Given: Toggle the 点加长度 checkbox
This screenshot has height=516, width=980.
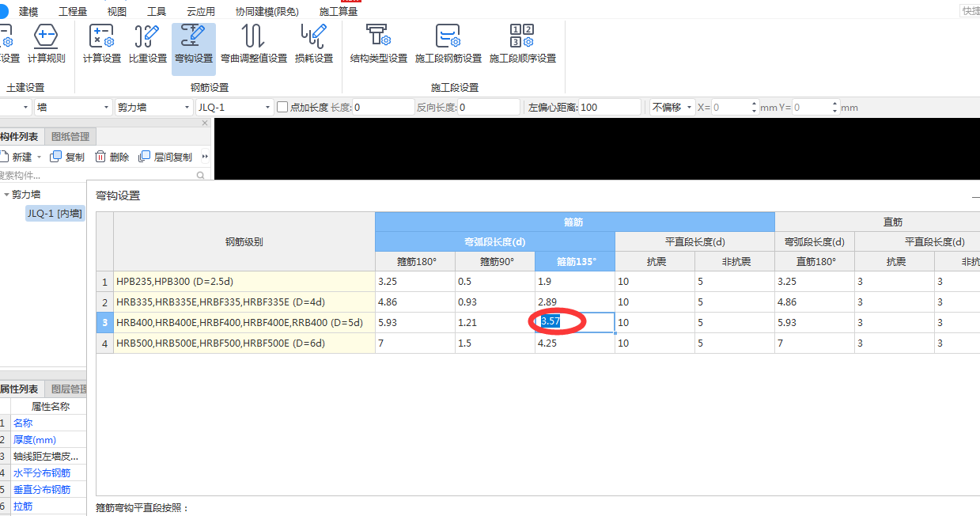Looking at the screenshot, I should pos(282,107).
